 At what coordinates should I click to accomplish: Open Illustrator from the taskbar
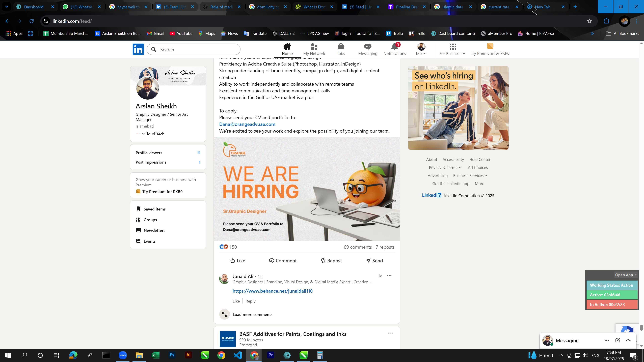click(188, 355)
